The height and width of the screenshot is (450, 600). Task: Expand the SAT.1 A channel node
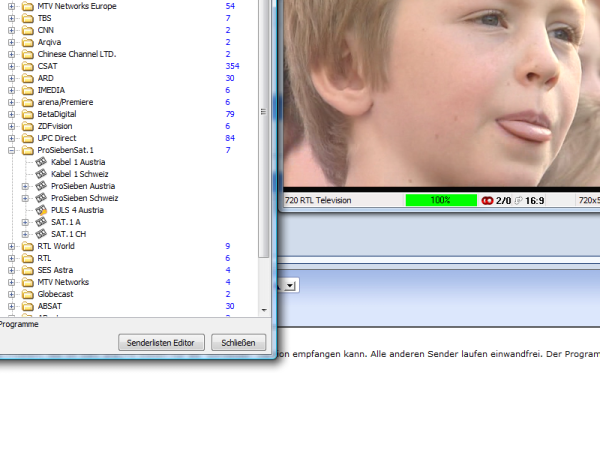(25, 222)
